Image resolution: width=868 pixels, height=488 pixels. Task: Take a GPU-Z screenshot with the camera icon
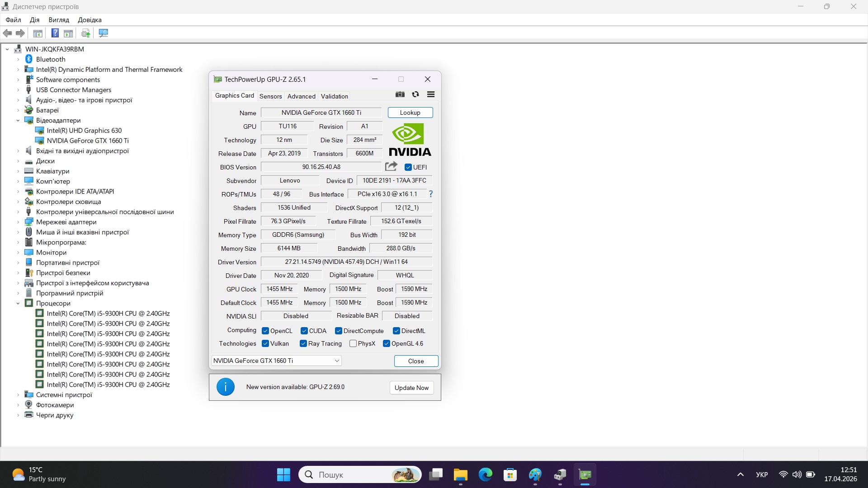click(400, 94)
